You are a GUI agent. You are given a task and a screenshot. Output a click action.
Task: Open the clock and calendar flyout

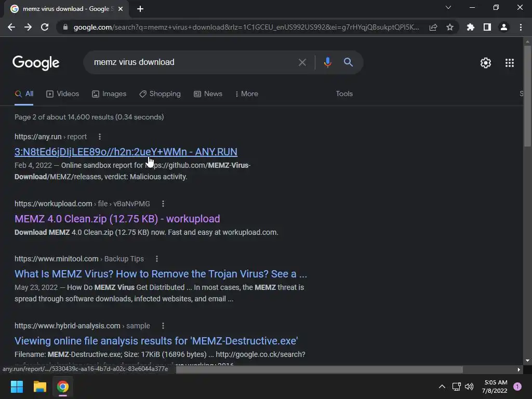[x=495, y=387]
